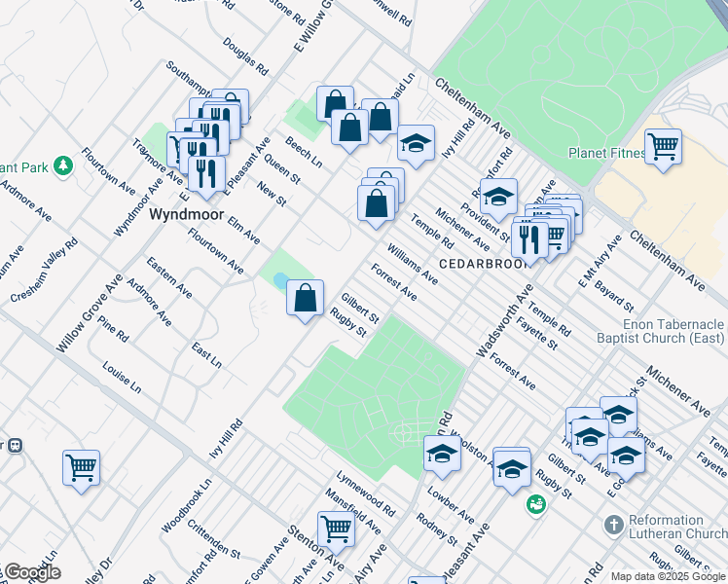This screenshot has width=728, height=584.
Task: Open the school marker above Rugby St south
Action: tap(512, 469)
